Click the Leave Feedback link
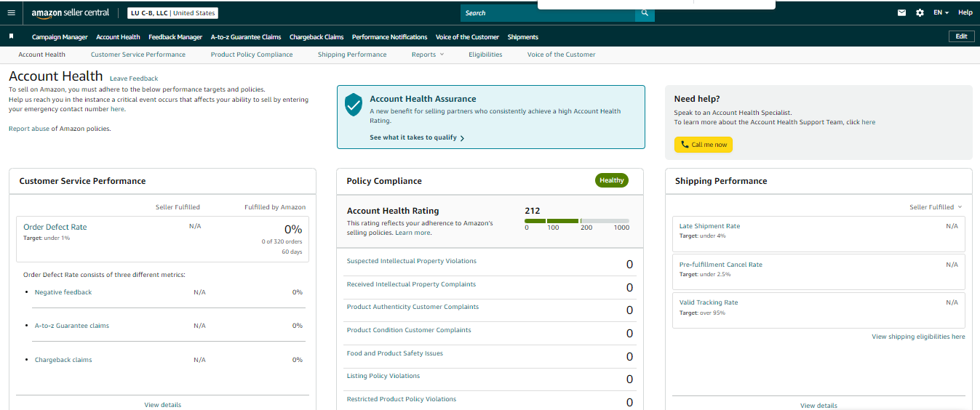Image resolution: width=980 pixels, height=410 pixels. (x=134, y=79)
